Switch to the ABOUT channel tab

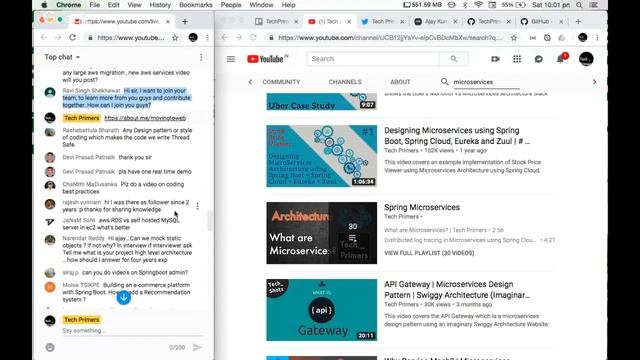click(400, 82)
